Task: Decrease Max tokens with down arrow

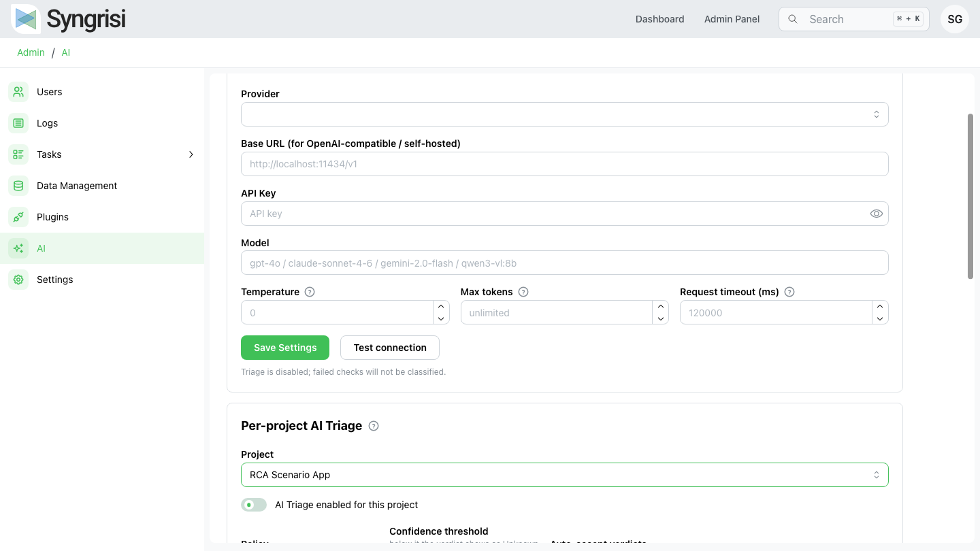Action: [x=660, y=318]
